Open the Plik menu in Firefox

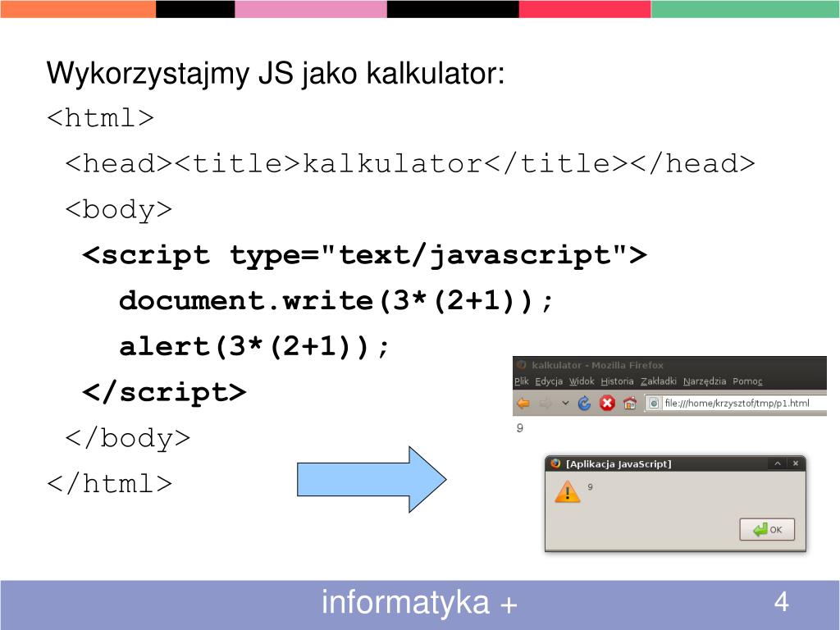pos(521,381)
